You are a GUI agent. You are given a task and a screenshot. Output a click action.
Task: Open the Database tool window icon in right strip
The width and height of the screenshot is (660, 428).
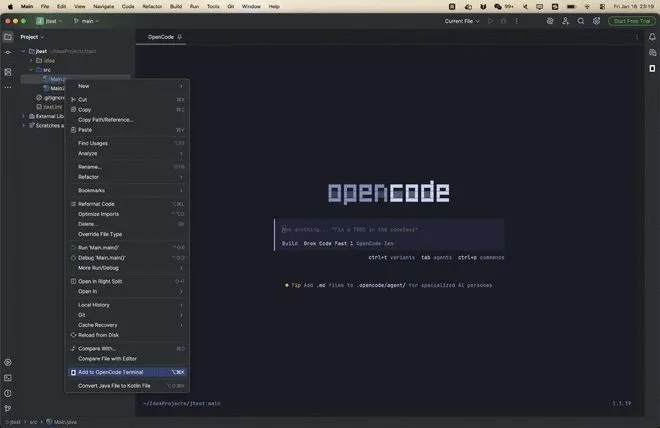point(652,53)
